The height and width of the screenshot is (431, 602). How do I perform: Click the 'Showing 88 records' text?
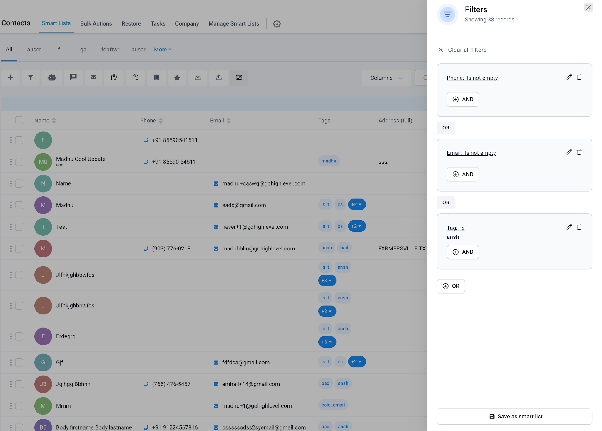489,19
